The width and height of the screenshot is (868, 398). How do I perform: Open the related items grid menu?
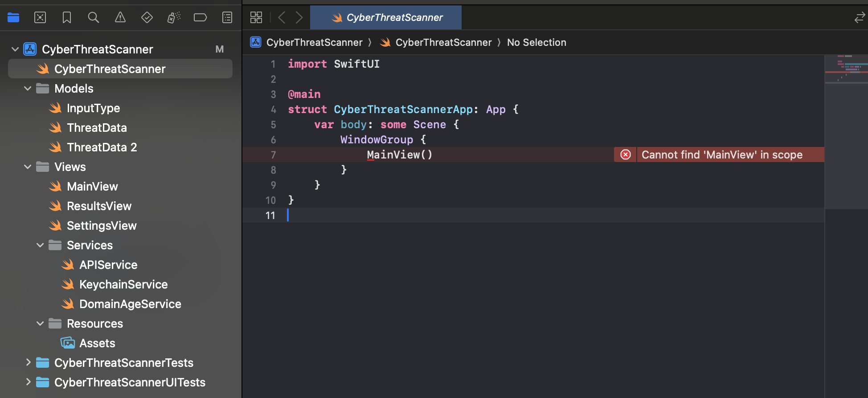[x=256, y=17]
